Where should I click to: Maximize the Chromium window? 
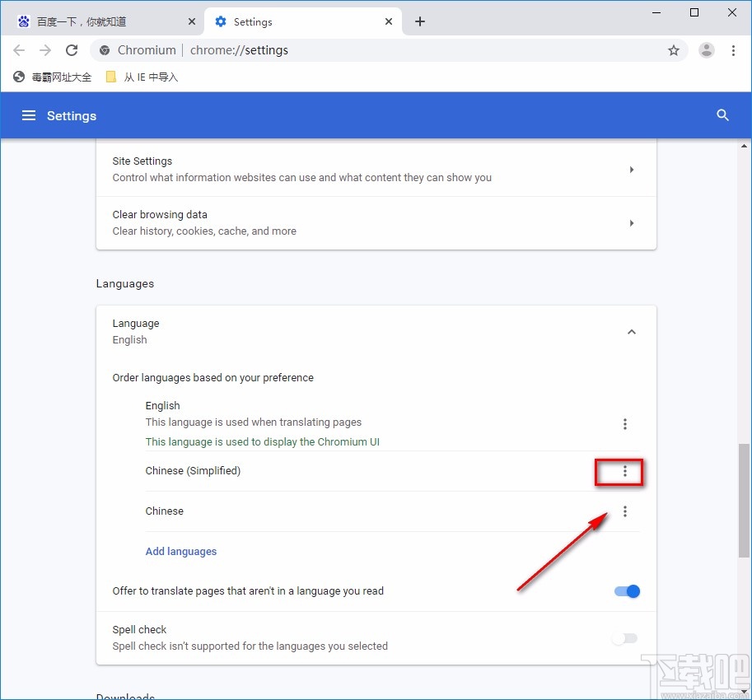point(694,12)
